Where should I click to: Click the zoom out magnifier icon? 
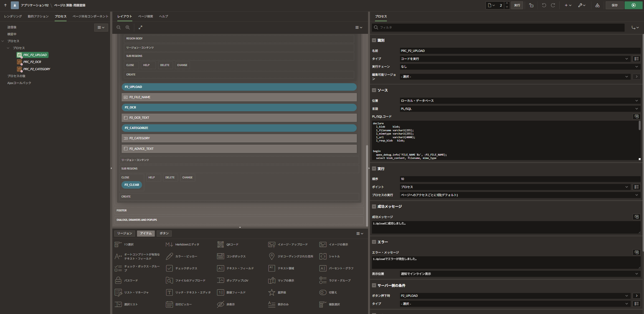click(119, 27)
